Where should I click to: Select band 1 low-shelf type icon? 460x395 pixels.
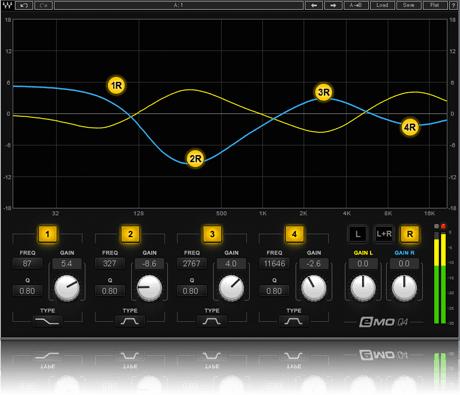[47, 321]
